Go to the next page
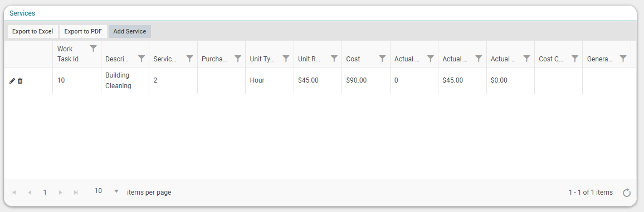 [x=60, y=192]
